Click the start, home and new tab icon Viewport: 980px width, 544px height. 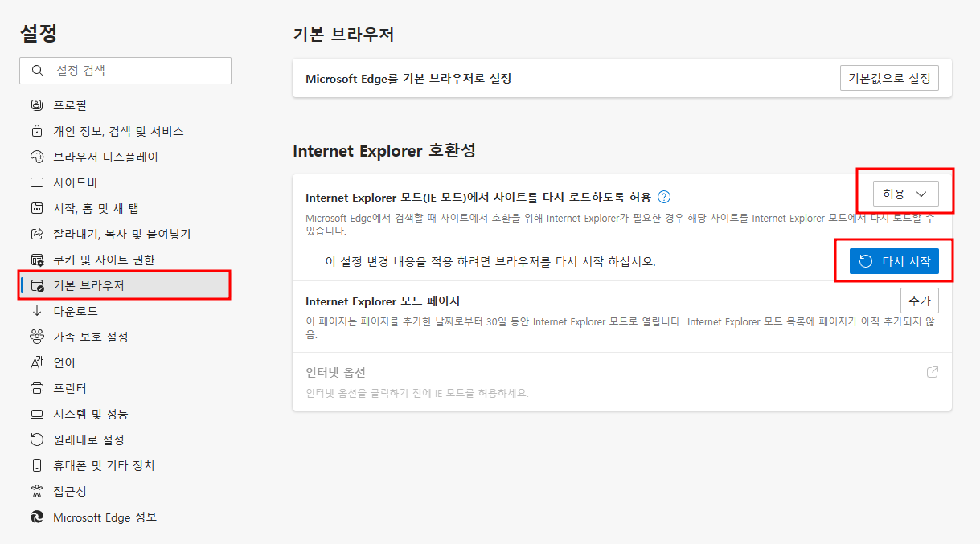(x=36, y=208)
